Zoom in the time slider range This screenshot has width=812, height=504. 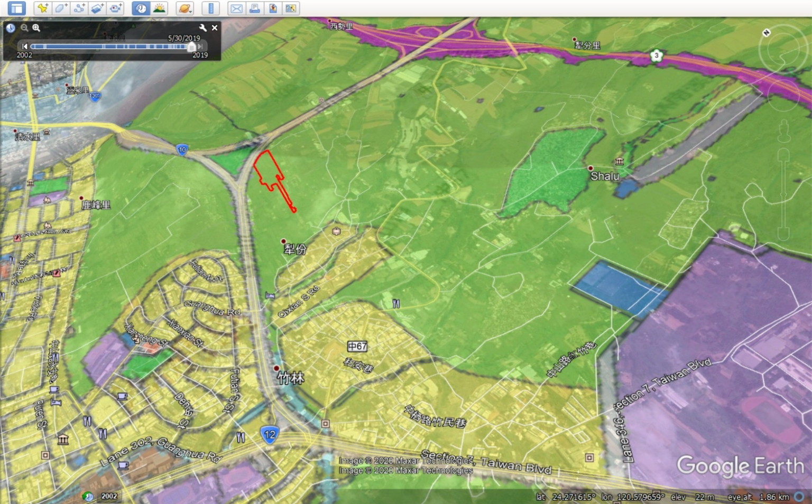36,27
